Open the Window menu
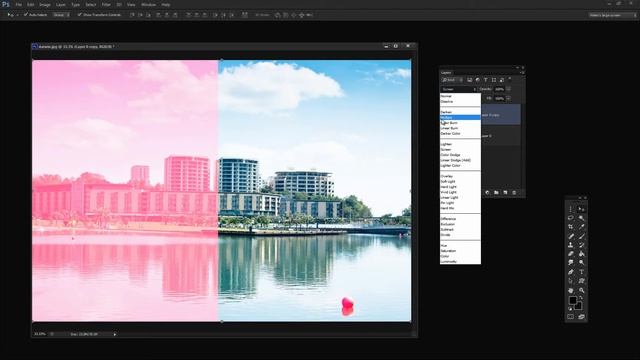This screenshot has width=640, height=360. (148, 4)
